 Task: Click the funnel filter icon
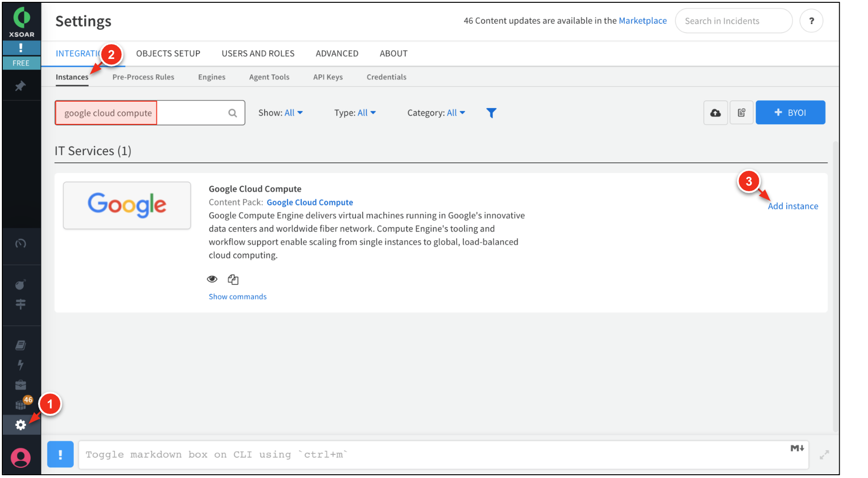point(491,113)
